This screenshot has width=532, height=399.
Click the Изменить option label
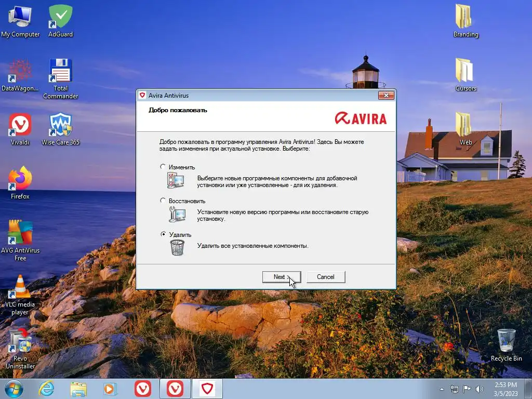coord(182,167)
